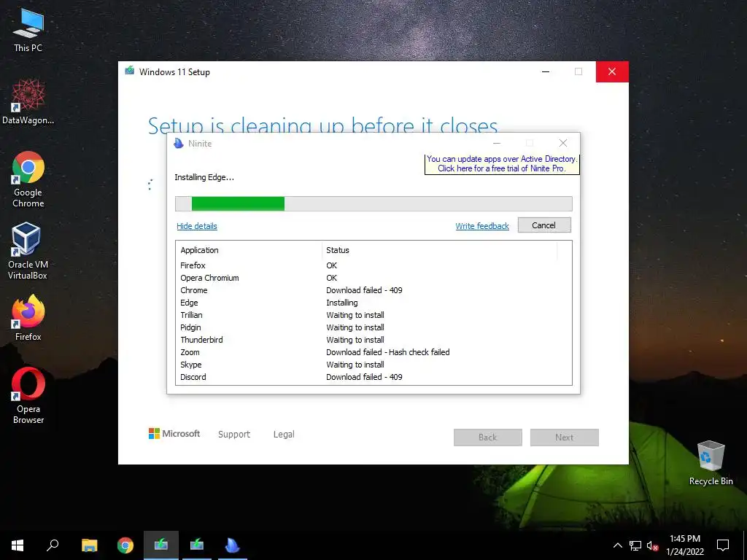Image resolution: width=747 pixels, height=560 pixels.
Task: Show hidden system tray icons
Action: pyautogui.click(x=617, y=545)
